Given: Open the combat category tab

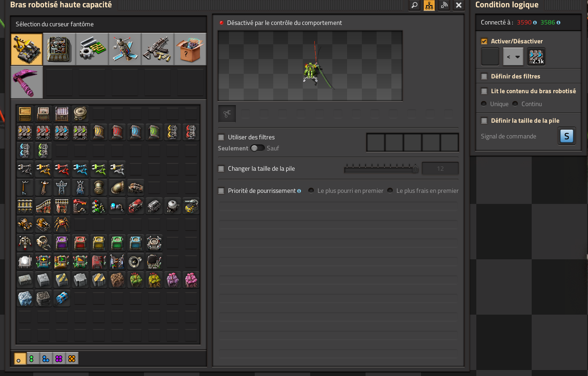Looking at the screenshot, I should [157, 49].
